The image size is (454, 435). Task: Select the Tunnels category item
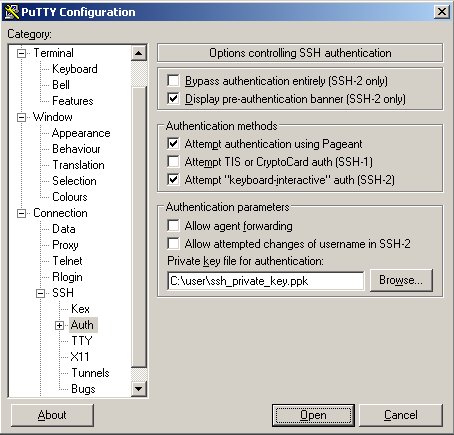[90, 373]
